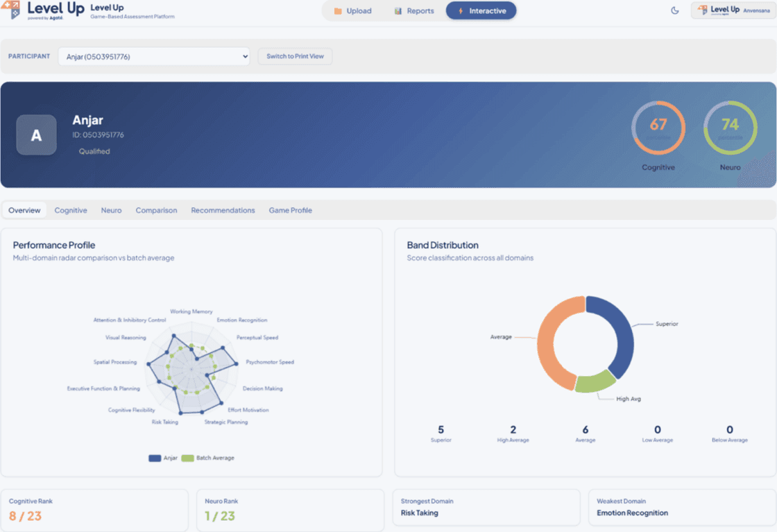The height and width of the screenshot is (532, 777).
Task: Click the High Average count 2
Action: click(513, 429)
